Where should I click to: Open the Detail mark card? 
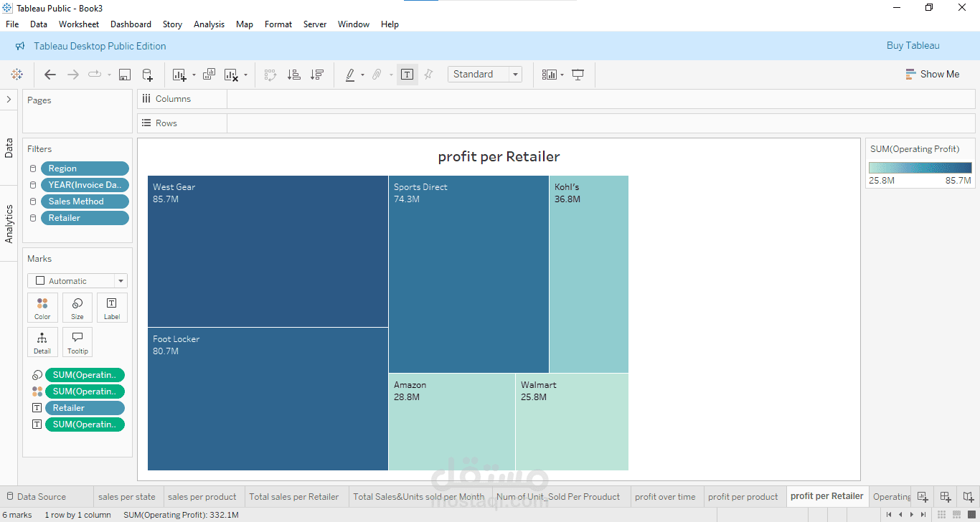[42, 342]
